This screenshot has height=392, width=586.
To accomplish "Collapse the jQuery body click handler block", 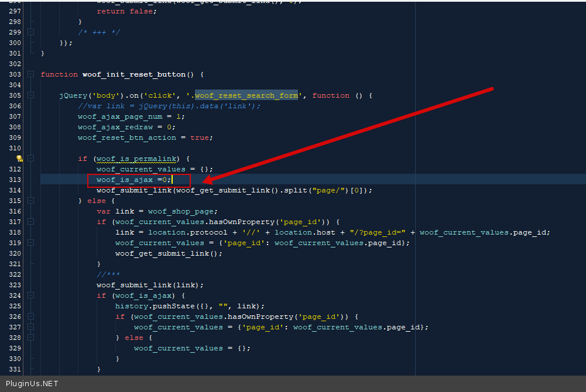I will tap(31, 95).
